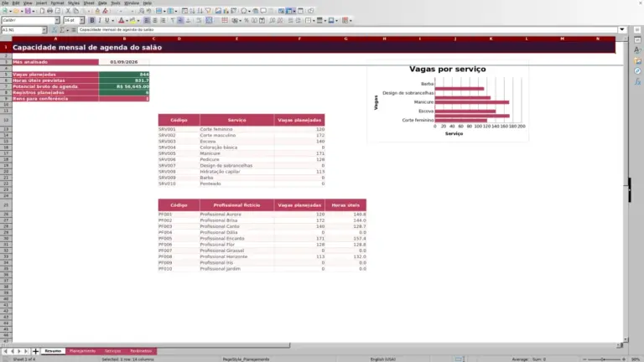Toggle Underline formatting
The image size is (644, 362).
(107, 20)
